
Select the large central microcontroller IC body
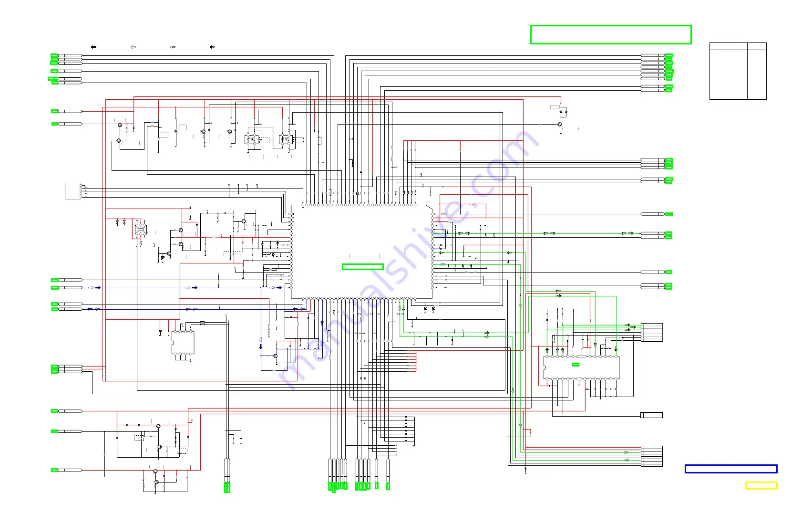(x=362, y=252)
